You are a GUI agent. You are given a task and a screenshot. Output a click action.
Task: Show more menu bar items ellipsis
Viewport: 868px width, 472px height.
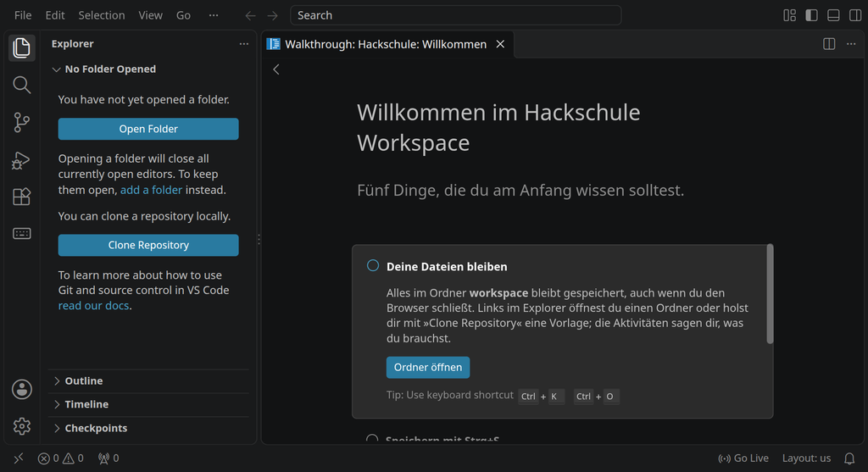[213, 15]
